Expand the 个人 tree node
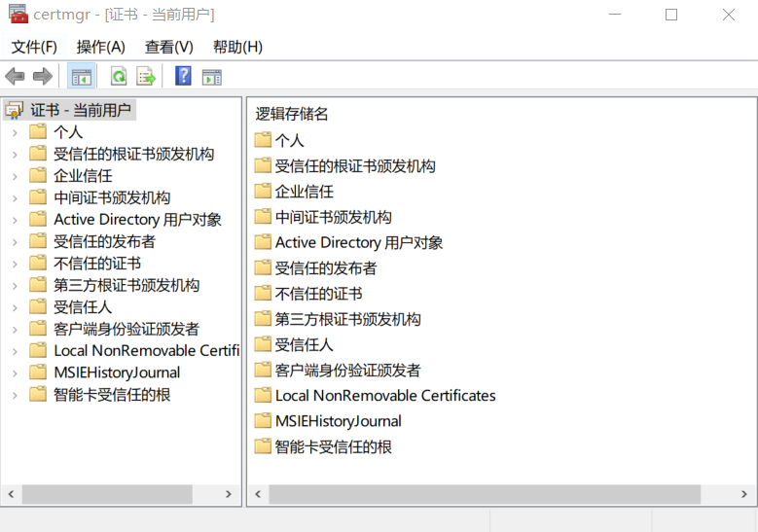This screenshot has width=758, height=532. [x=15, y=132]
